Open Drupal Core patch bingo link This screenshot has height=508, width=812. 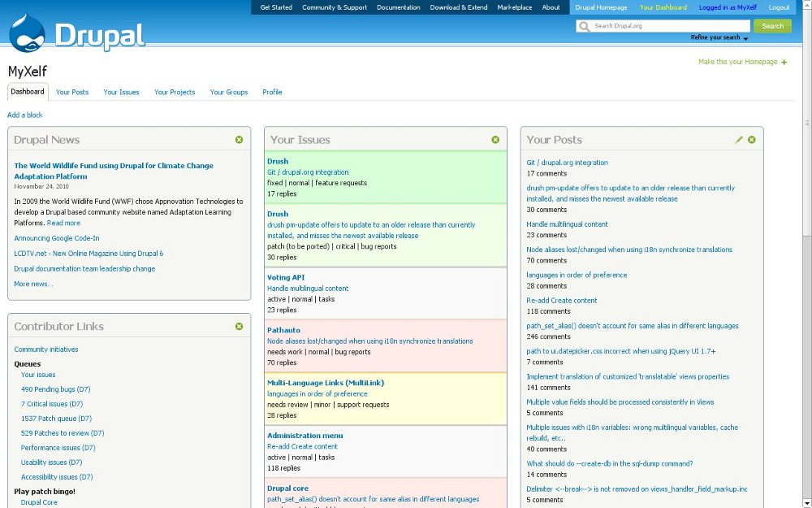pyautogui.click(x=39, y=502)
